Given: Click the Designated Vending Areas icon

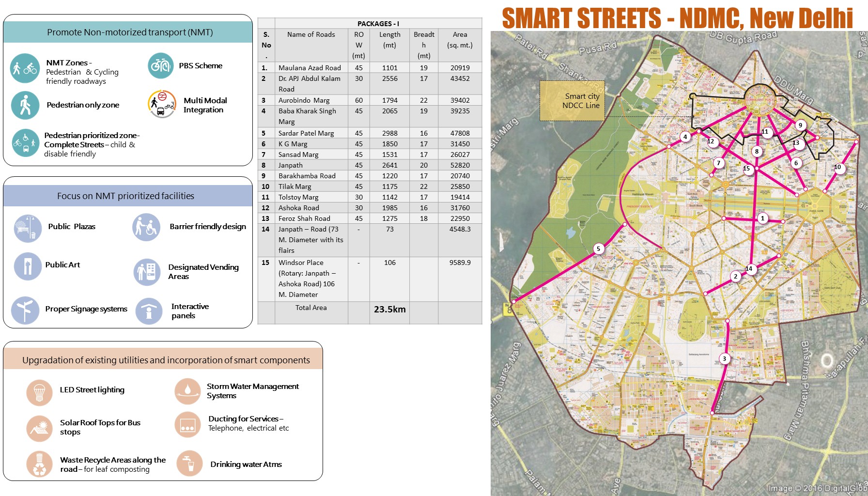Looking at the screenshot, I should click(147, 272).
